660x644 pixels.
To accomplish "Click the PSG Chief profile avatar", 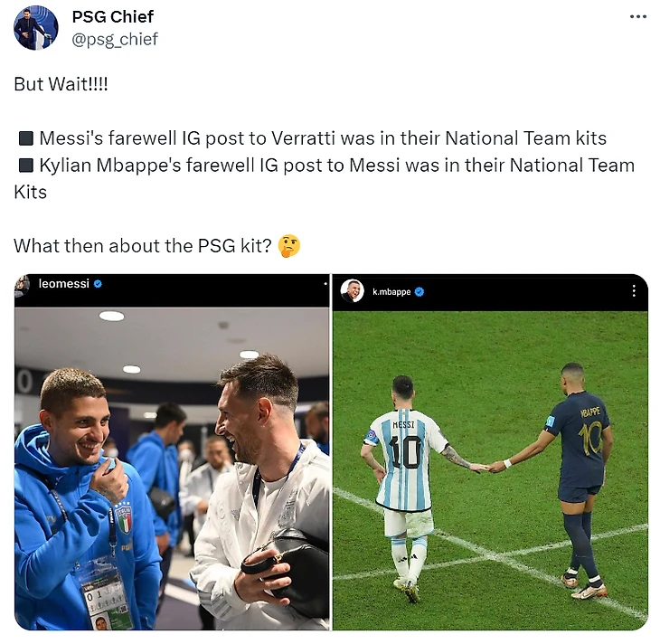I will click(x=36, y=28).
